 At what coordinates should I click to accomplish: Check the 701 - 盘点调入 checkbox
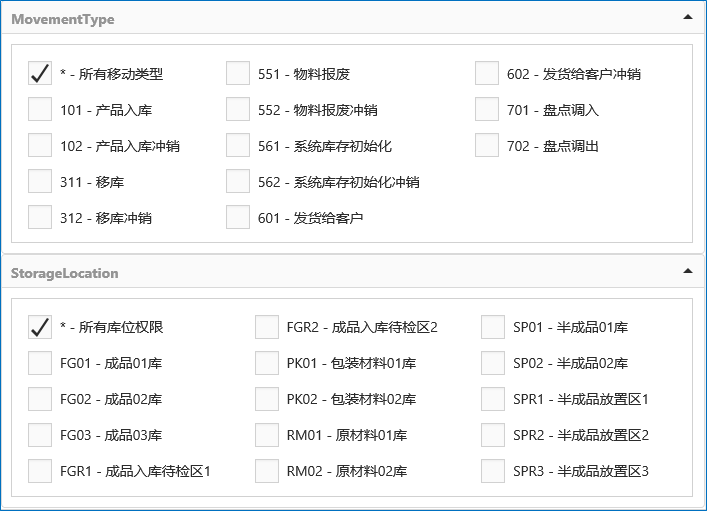[487, 110]
